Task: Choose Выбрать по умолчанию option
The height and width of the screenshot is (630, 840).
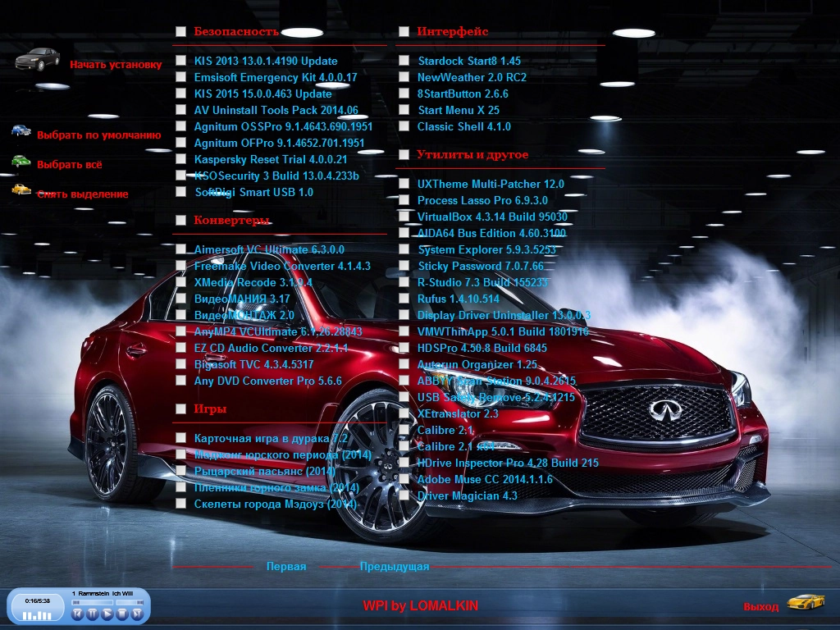Action: click(x=98, y=135)
